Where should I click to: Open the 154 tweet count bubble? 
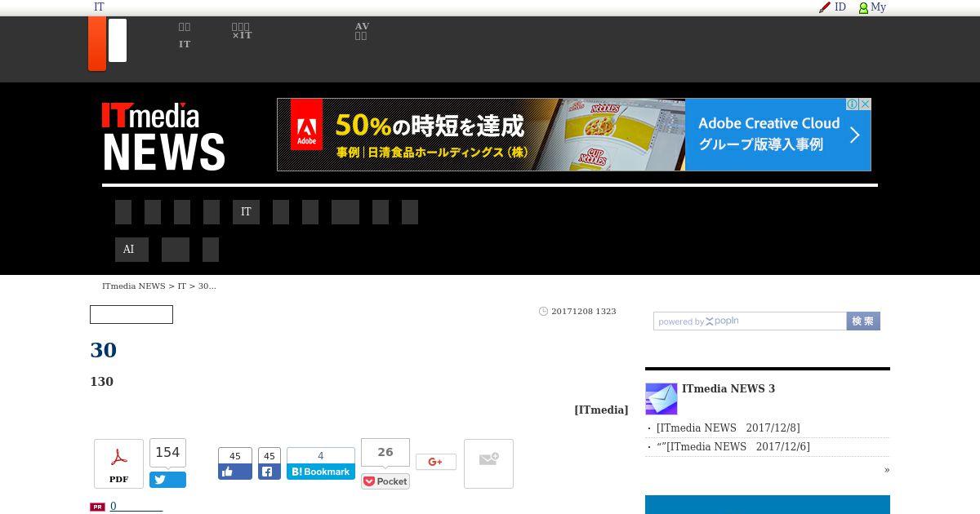click(x=167, y=453)
